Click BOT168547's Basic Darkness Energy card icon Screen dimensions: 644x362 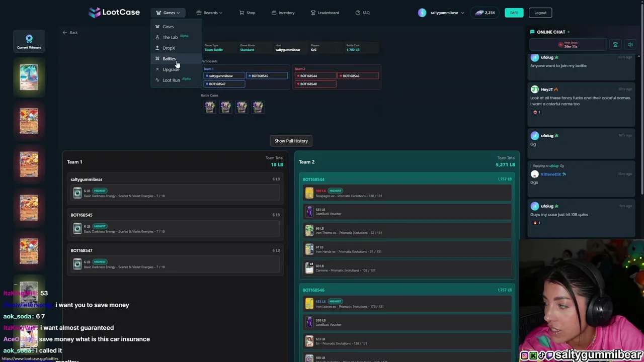[x=77, y=264]
